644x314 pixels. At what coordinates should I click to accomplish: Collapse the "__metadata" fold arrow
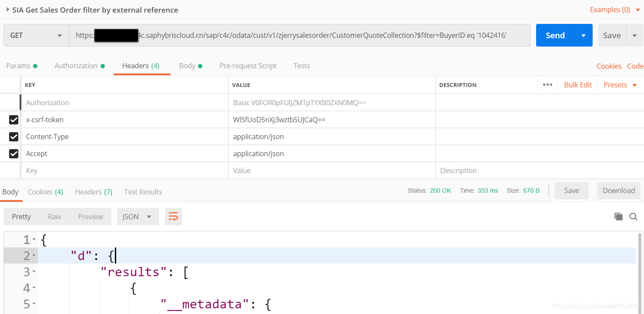(x=34, y=304)
